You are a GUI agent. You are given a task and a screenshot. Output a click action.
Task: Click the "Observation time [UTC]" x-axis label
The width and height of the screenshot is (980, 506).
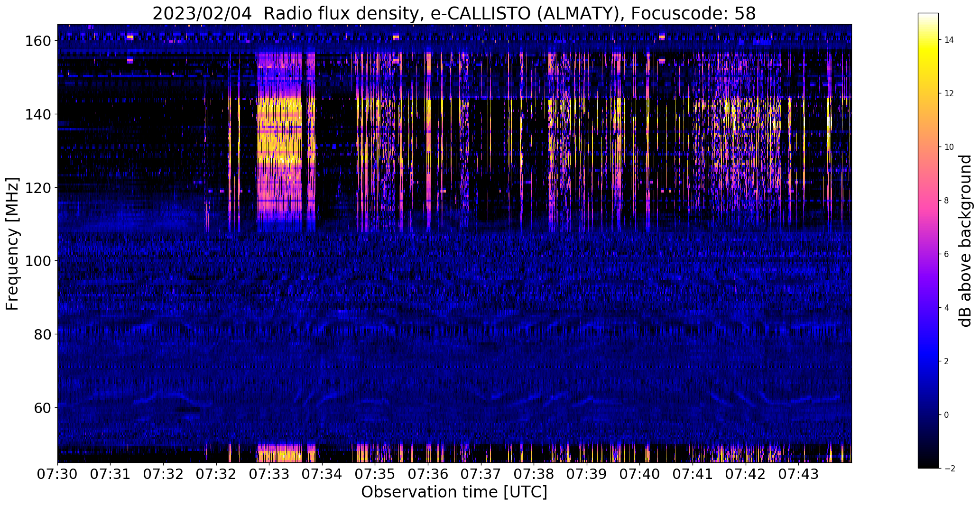click(x=454, y=492)
